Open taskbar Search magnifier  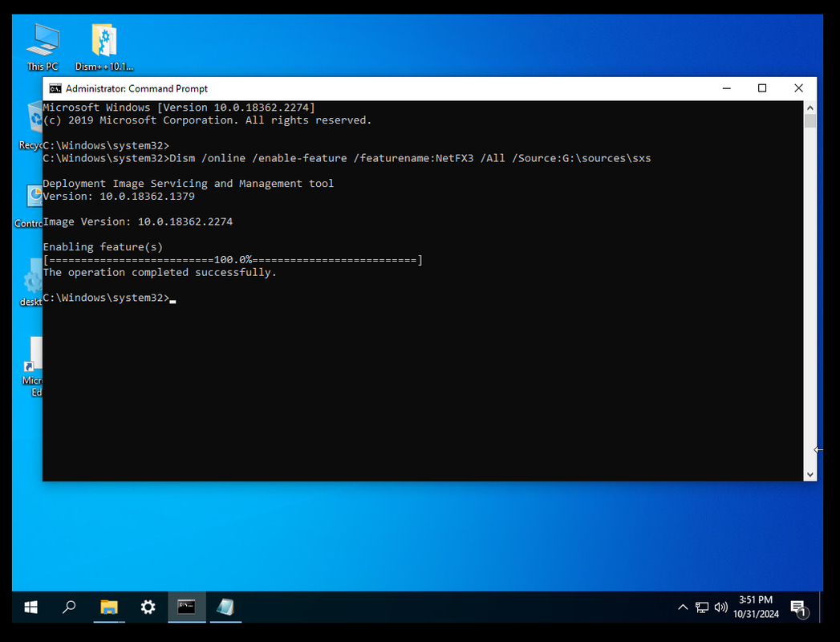[x=68, y=607]
